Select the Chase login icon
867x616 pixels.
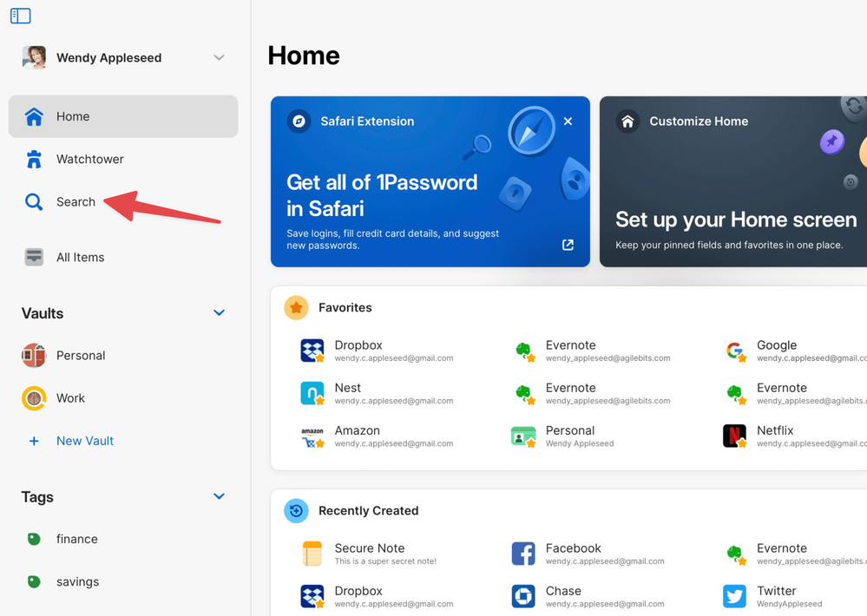point(523,596)
